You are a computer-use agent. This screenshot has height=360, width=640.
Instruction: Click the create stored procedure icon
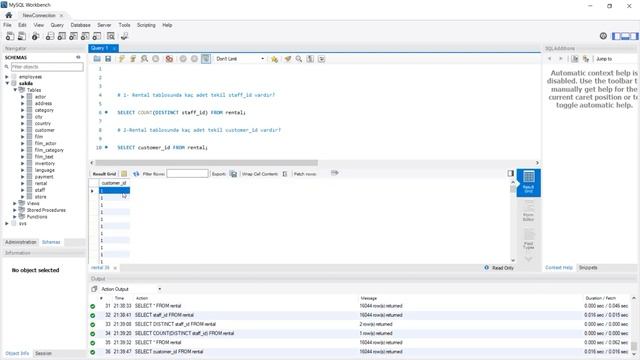tap(85, 36)
